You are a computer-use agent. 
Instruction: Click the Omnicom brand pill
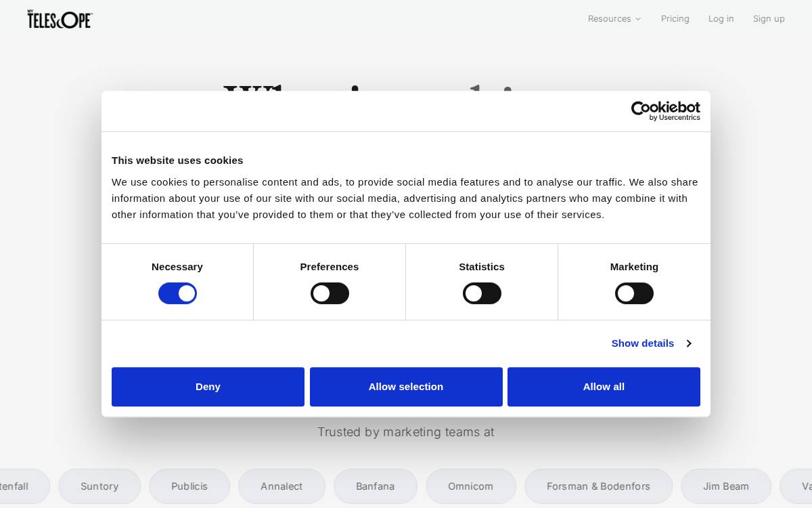[471, 486]
